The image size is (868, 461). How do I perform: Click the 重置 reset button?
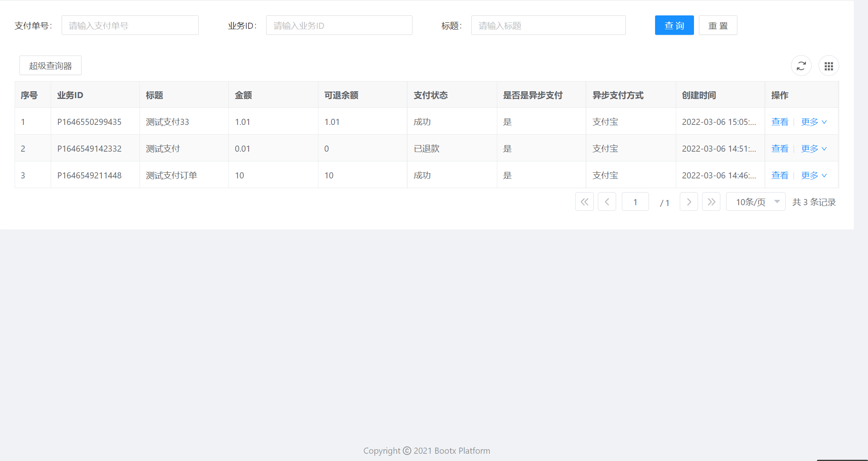[x=718, y=25]
